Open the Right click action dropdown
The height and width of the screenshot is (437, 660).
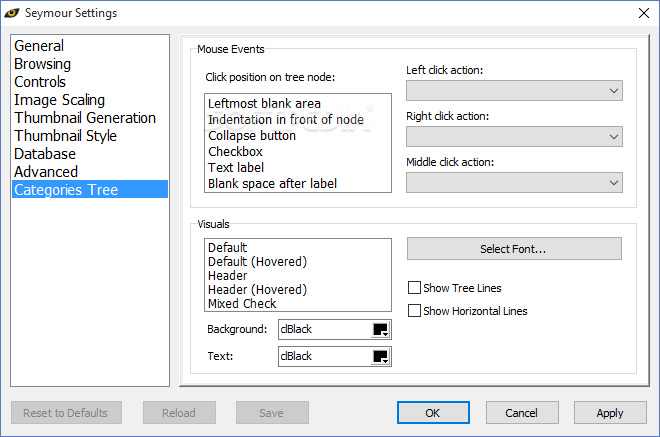point(514,136)
